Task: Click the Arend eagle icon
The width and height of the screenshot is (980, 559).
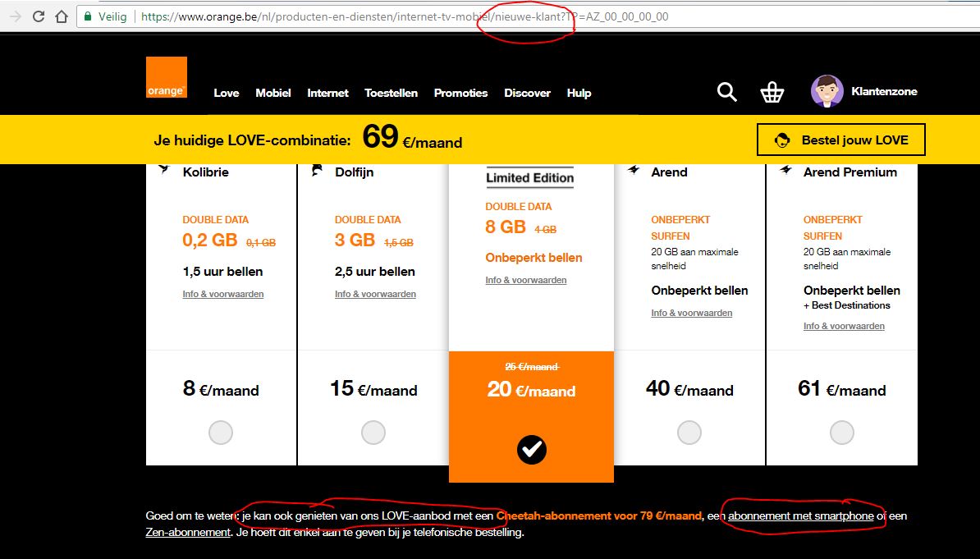Action: click(634, 169)
